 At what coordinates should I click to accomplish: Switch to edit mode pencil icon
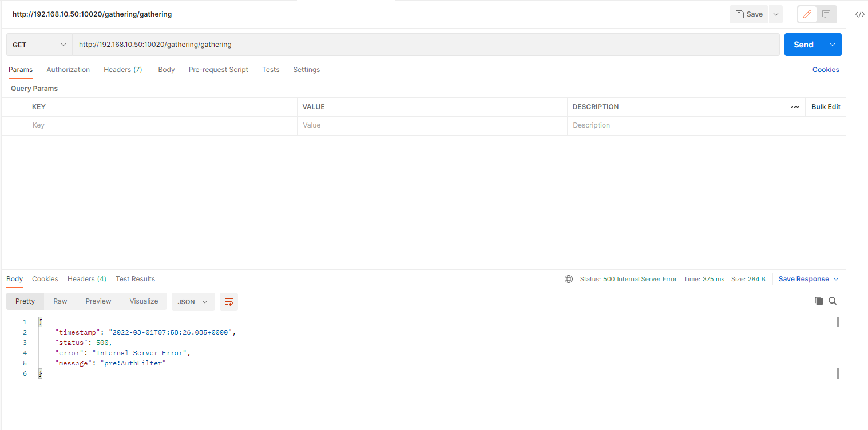point(807,14)
